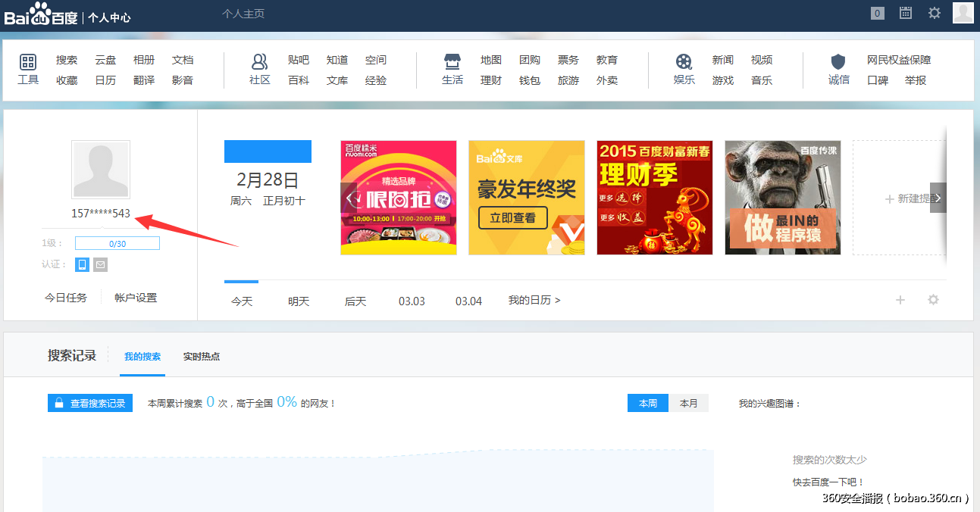Select the 03.03 date tab

[x=412, y=301]
